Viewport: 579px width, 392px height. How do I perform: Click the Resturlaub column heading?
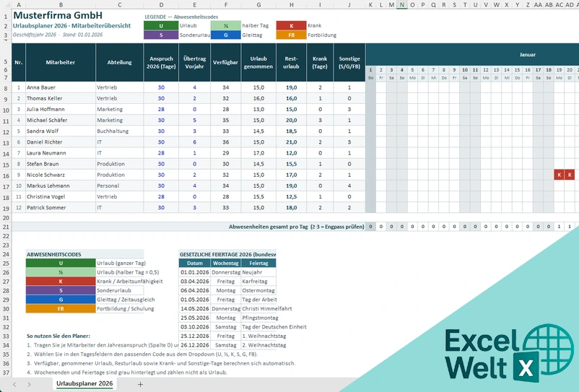pos(292,62)
